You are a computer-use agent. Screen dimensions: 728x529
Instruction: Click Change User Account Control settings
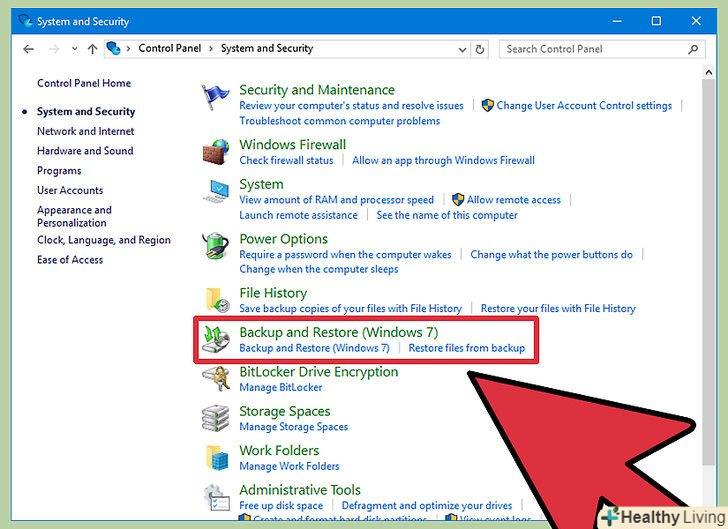click(584, 105)
